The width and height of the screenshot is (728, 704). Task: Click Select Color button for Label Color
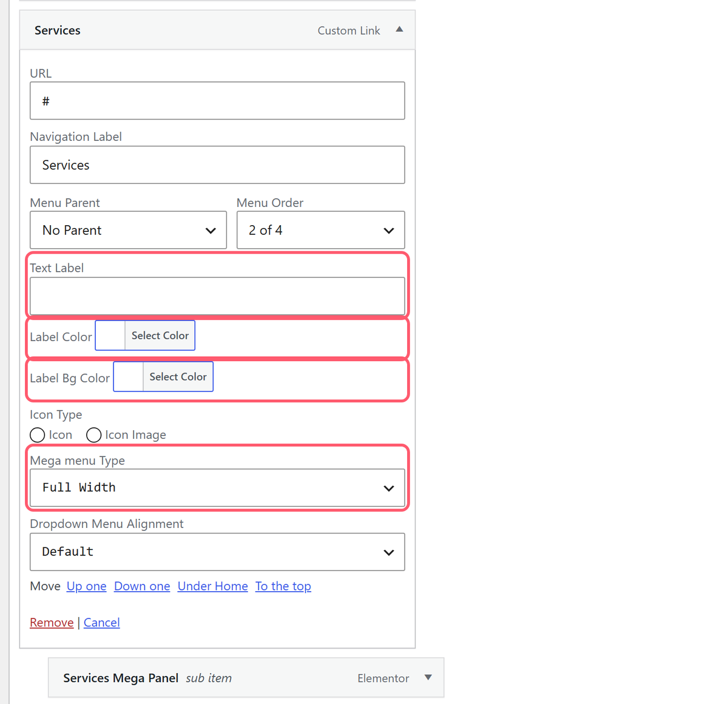click(x=160, y=336)
